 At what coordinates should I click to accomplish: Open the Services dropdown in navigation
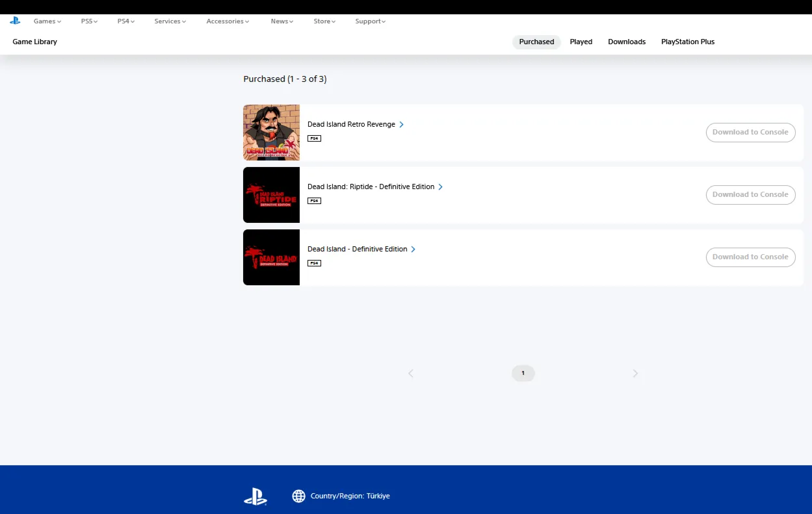click(170, 21)
